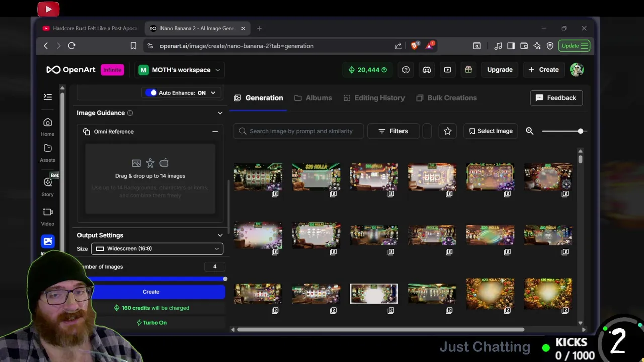Open the Size Widescreen dropdown

coord(157,249)
